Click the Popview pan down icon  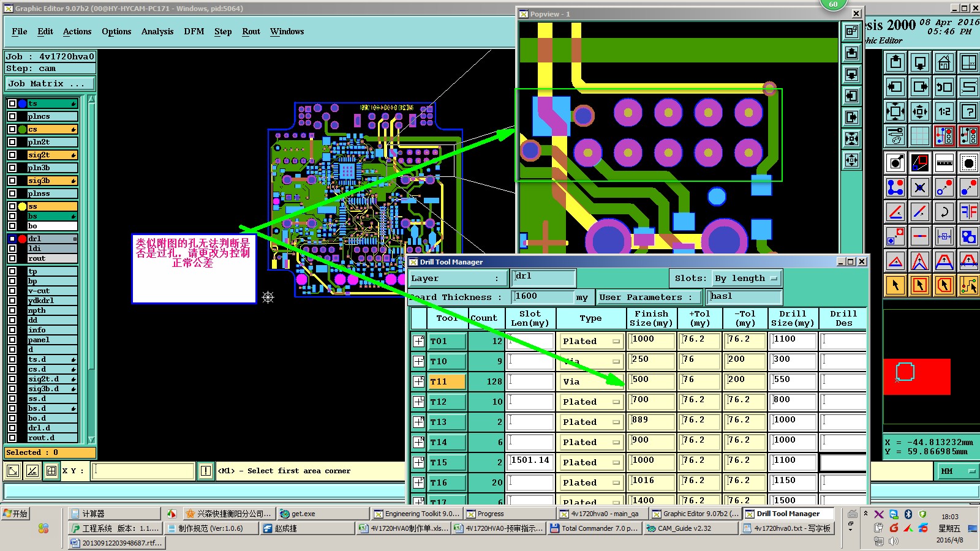(x=851, y=75)
